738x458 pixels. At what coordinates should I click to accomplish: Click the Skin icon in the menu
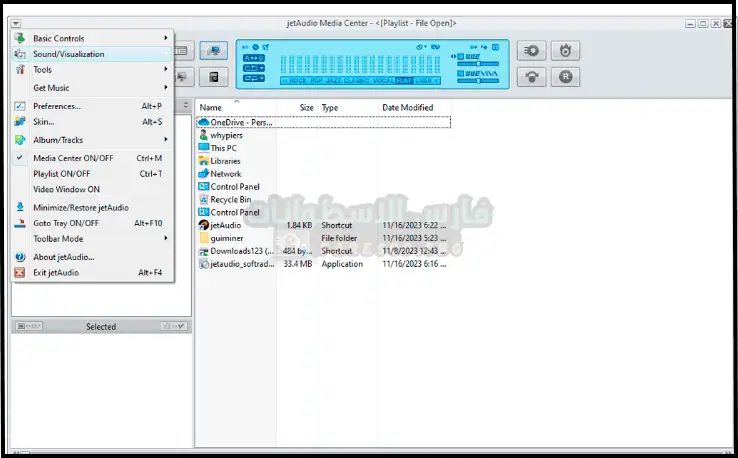click(20, 122)
